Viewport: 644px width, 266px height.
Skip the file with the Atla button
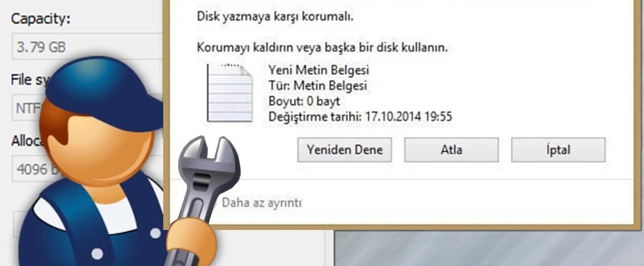[x=451, y=150]
